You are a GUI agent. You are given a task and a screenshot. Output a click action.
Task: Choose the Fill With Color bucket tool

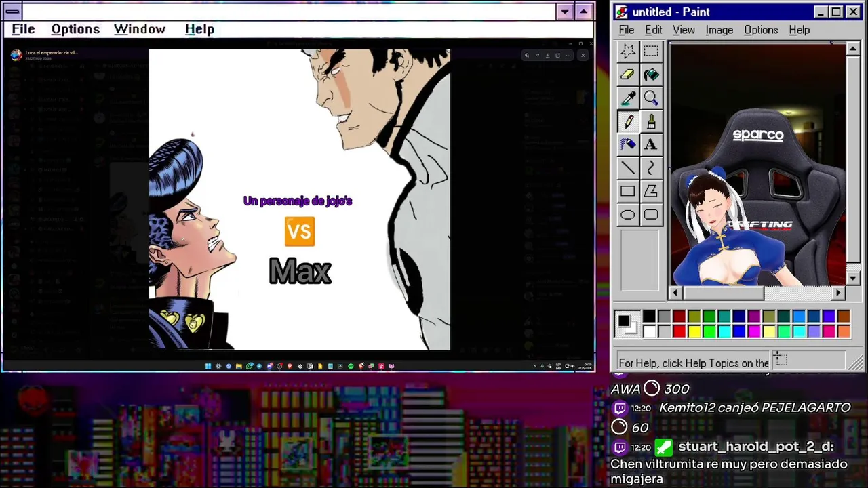tap(651, 75)
